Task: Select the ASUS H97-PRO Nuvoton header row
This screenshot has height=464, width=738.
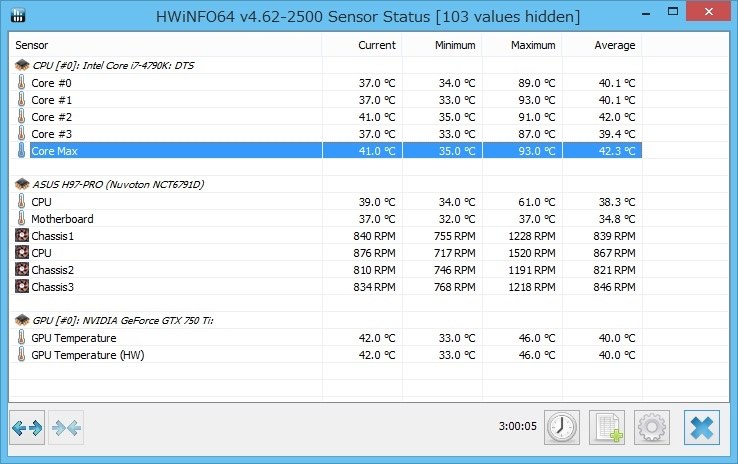Action: tap(118, 184)
